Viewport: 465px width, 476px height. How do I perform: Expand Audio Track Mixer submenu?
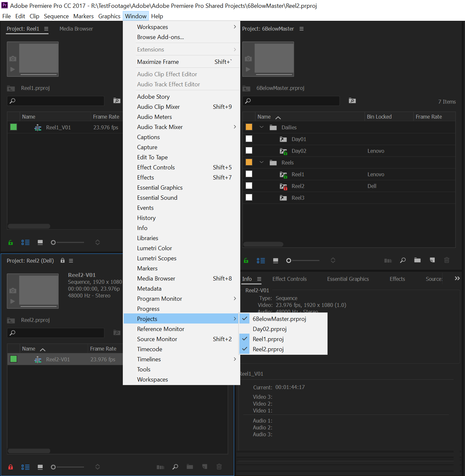tap(182, 127)
